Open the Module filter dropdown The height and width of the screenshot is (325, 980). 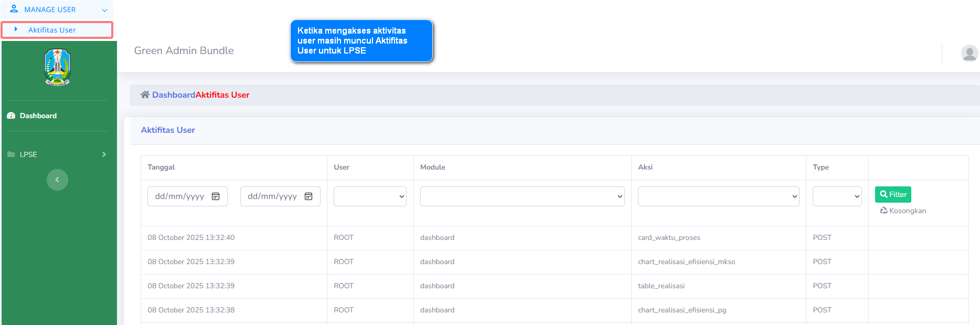pyautogui.click(x=522, y=196)
